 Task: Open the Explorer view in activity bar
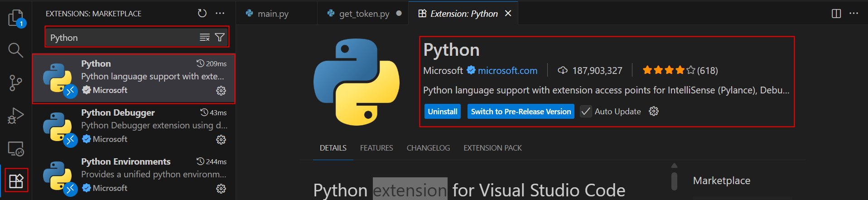(x=16, y=18)
